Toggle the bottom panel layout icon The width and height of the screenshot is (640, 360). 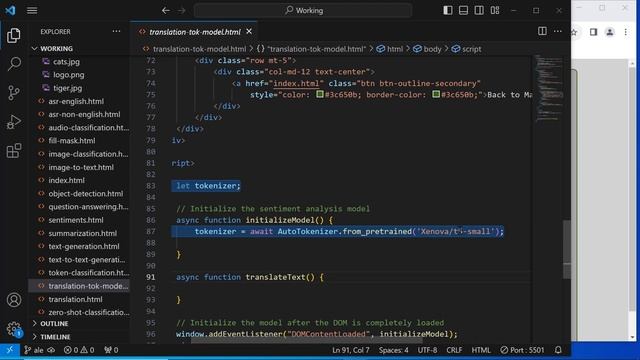(463, 10)
